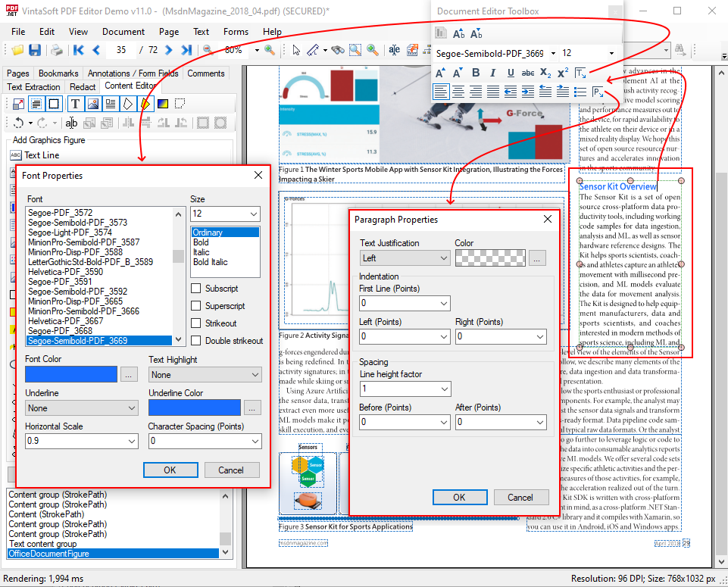Image resolution: width=728 pixels, height=587 pixels.
Task: Open the Underline style dropdown
Action: click(x=132, y=408)
